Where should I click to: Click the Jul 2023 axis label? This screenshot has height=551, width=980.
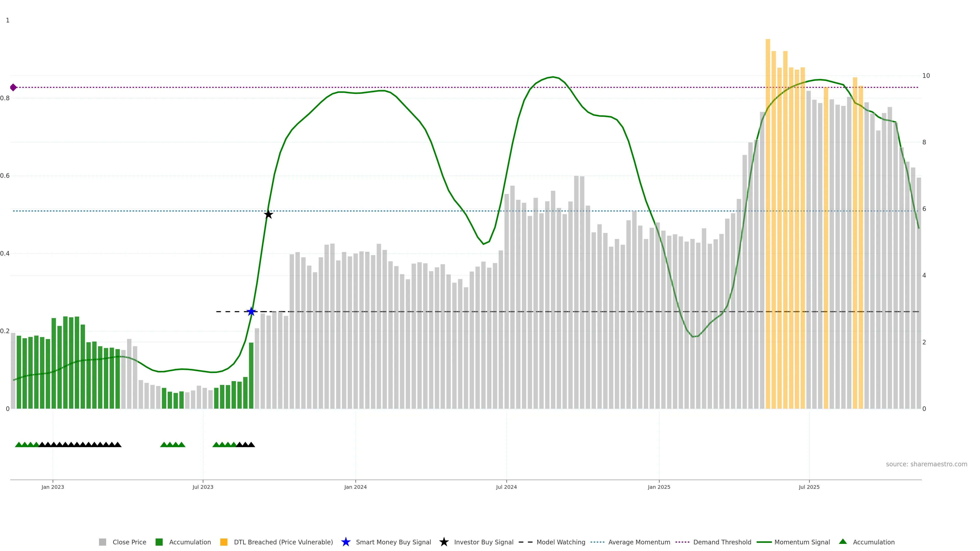(203, 487)
